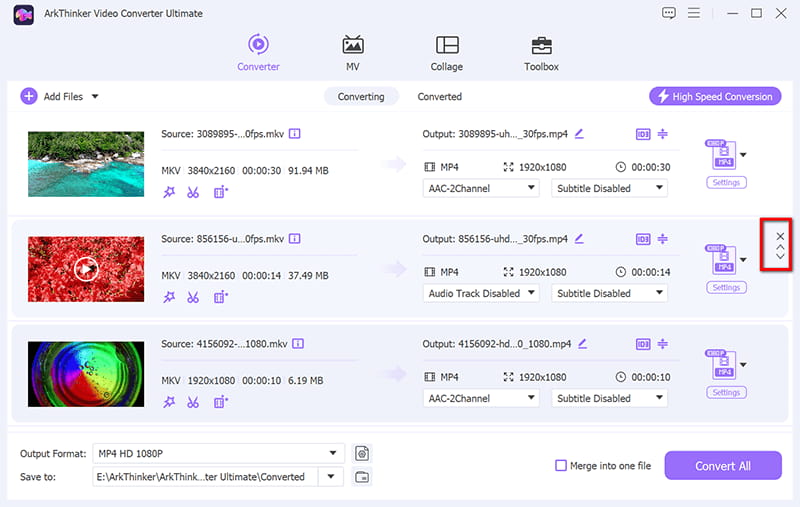Select the ocean island video thumbnail
The width and height of the screenshot is (800, 507).
coord(86,164)
